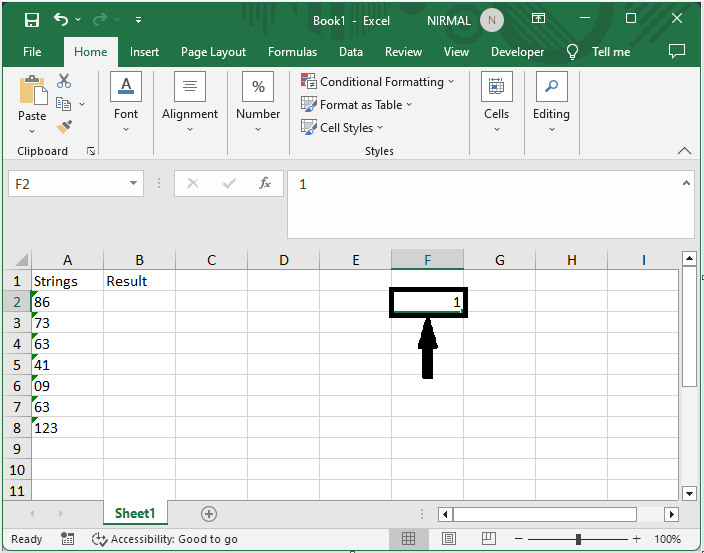
Task: Open Ribbon Display Options
Action: point(538,18)
